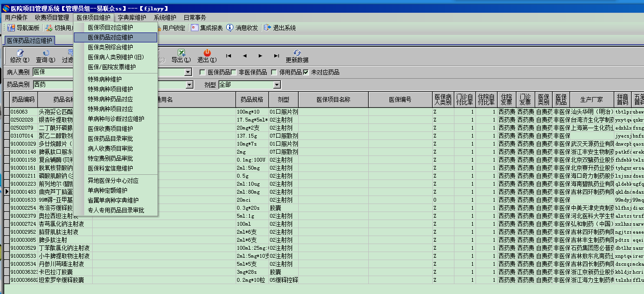
Task: Select 医保收费项目维护 menu entry
Action: point(116,129)
